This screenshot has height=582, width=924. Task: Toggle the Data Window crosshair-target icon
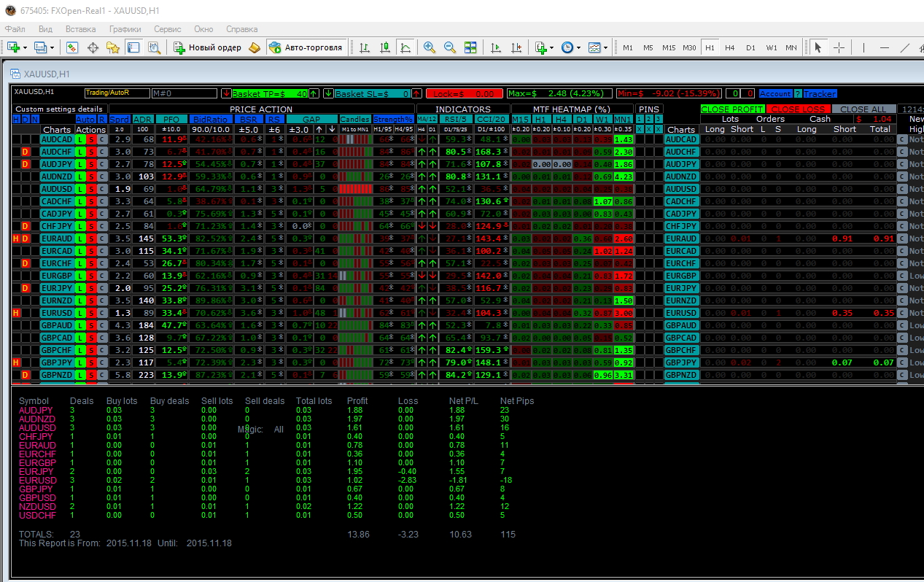point(93,47)
